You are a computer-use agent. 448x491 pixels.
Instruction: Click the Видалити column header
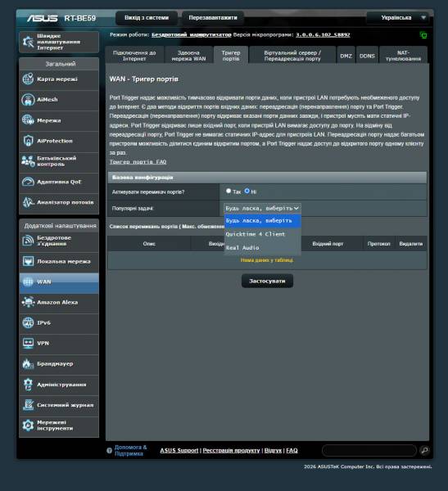pyautogui.click(x=410, y=244)
